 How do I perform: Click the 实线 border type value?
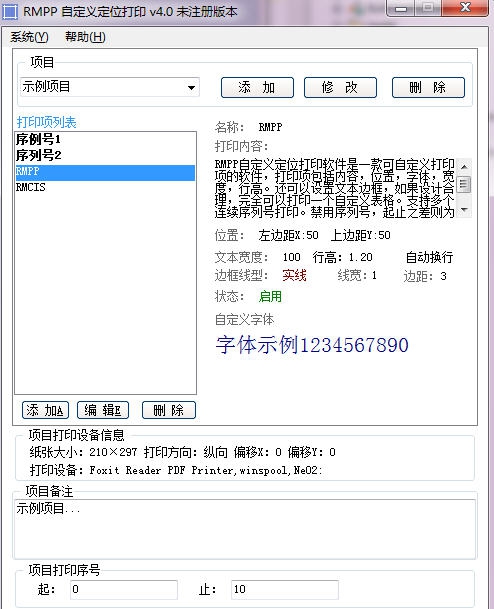pyautogui.click(x=294, y=276)
